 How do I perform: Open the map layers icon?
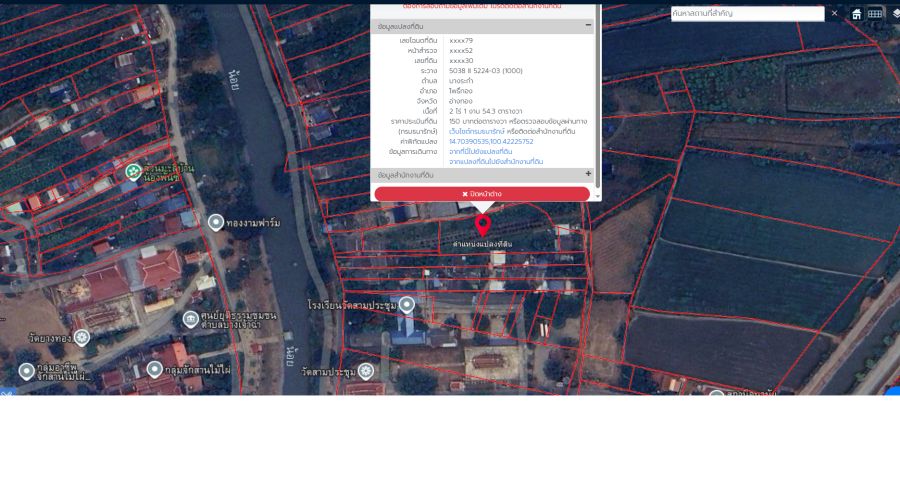pos(895,14)
